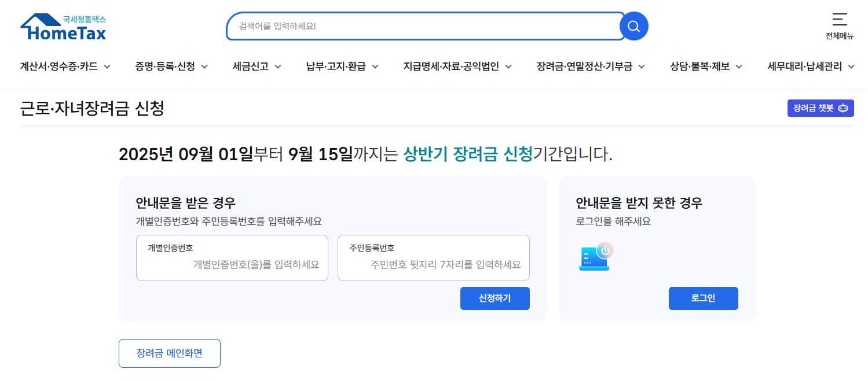This screenshot has width=868, height=380.
Task: Expand the 증명·등록·신청 dropdown chevron
Action: [x=204, y=67]
